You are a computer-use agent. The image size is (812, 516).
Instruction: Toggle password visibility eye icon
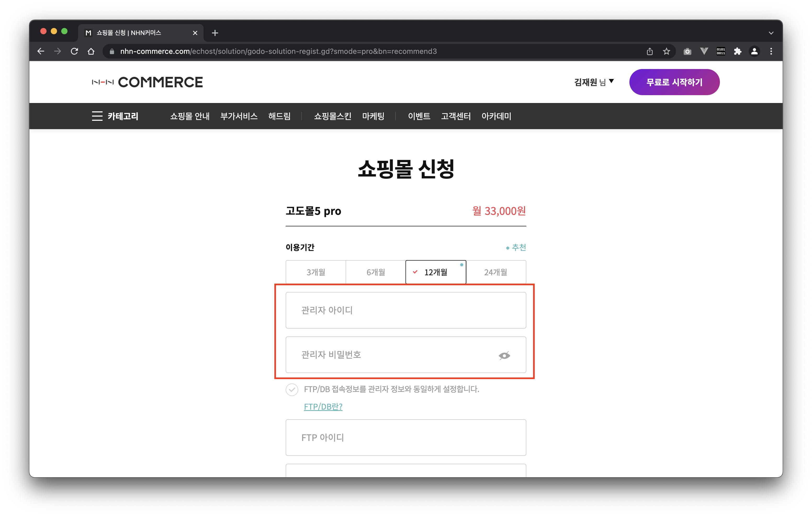point(504,355)
